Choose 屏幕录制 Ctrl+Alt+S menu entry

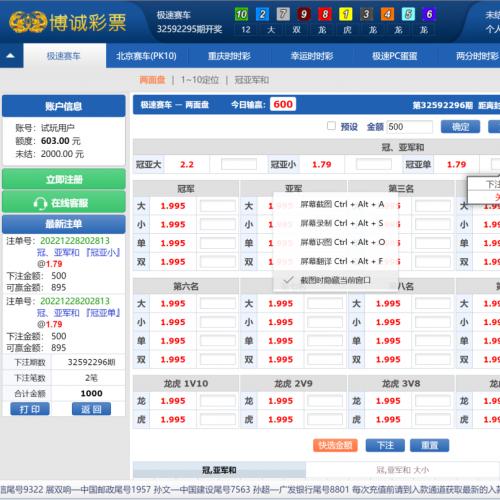[x=342, y=223]
